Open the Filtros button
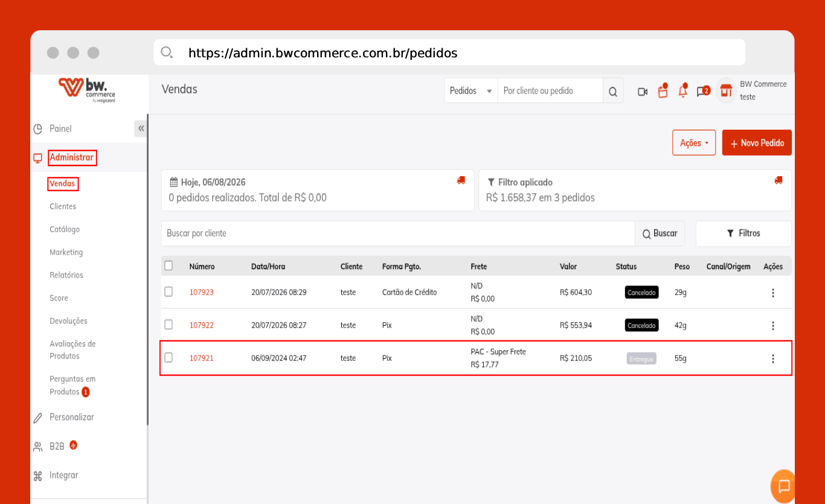Screen dimensions: 825x504 [743, 234]
